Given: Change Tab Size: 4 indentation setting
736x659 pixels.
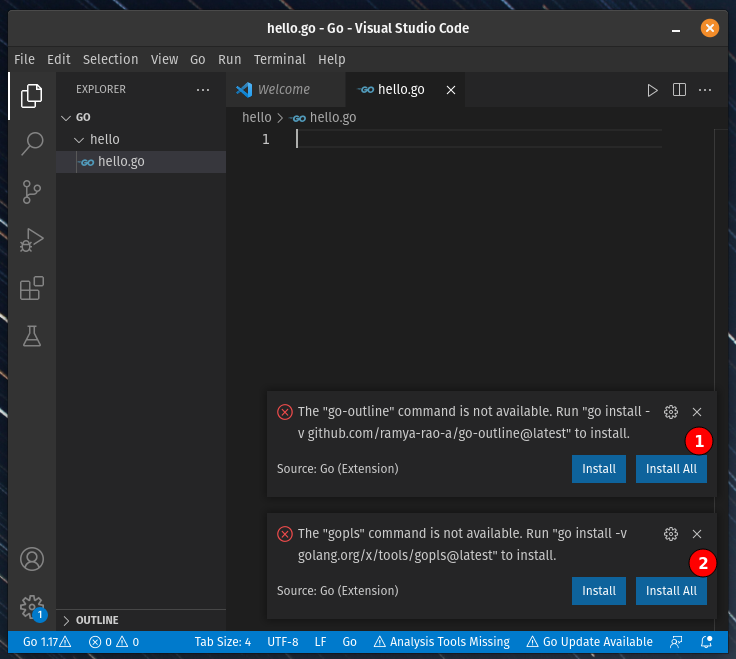Looking at the screenshot, I should (223, 642).
